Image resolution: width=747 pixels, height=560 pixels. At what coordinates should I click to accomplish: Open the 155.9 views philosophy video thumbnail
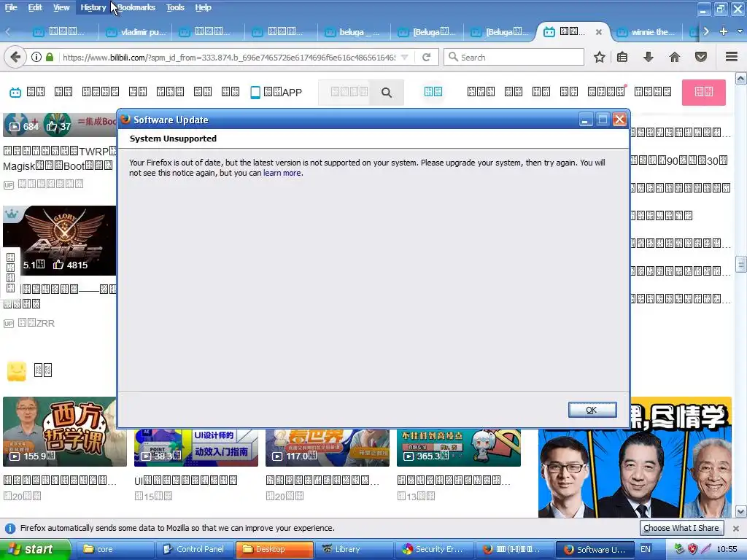point(65,432)
